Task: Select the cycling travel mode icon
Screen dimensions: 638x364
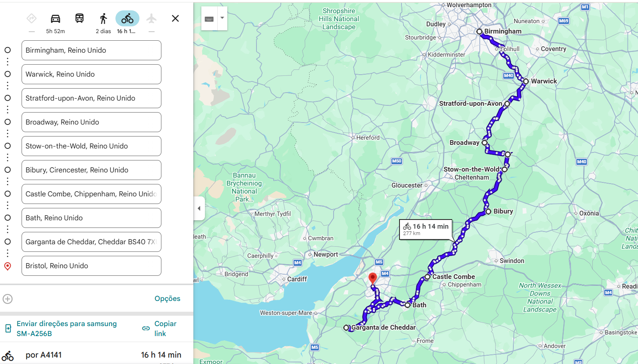Action: pyautogui.click(x=127, y=18)
